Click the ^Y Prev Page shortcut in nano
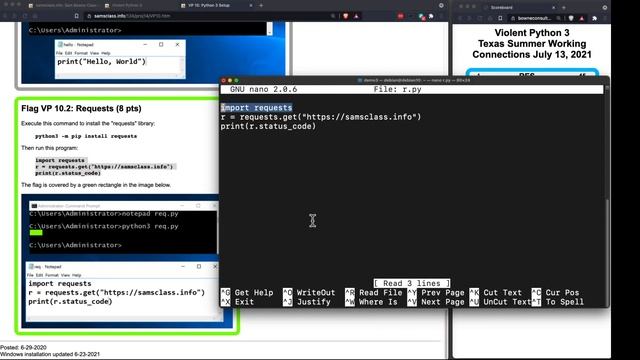The height and width of the screenshot is (360, 640). [436, 293]
